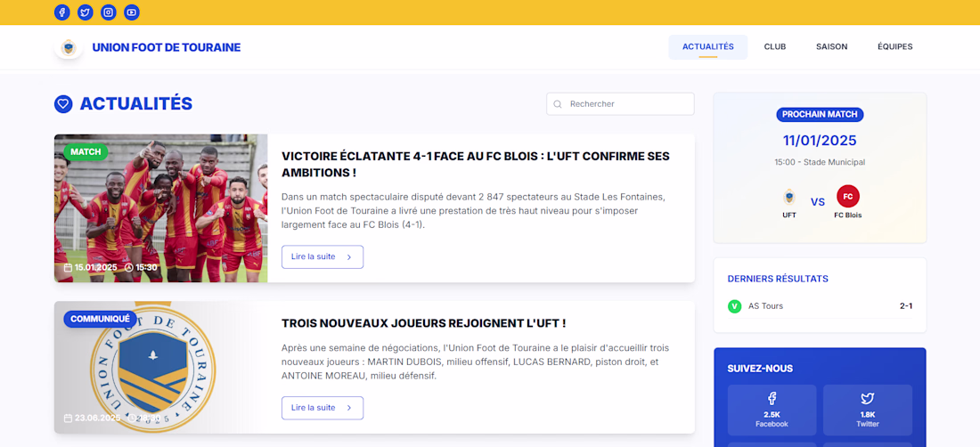The width and height of the screenshot is (980, 447).
Task: Click the blue COMMUNIQUÉ category badge
Action: click(x=100, y=319)
